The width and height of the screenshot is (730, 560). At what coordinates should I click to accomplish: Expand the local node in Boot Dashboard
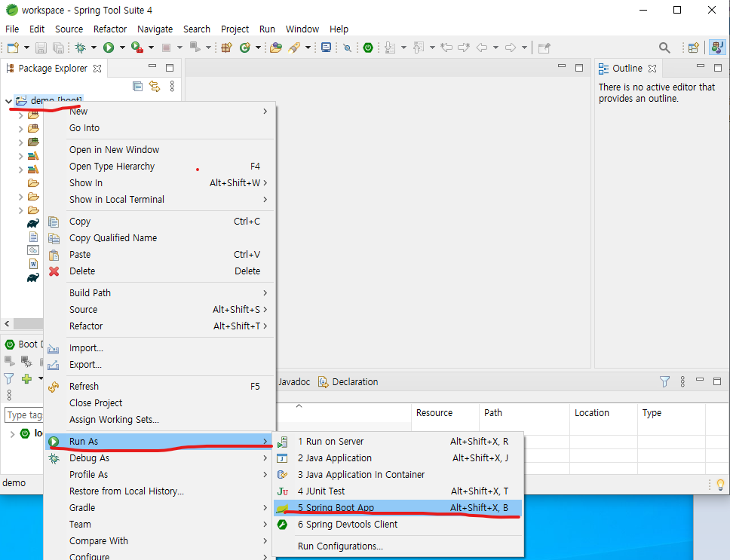point(13,434)
